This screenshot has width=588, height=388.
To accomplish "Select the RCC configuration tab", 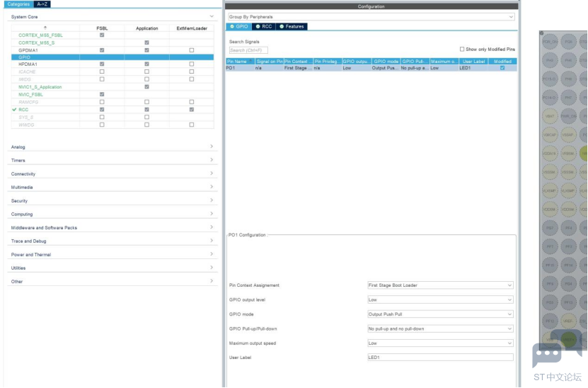I will (264, 27).
